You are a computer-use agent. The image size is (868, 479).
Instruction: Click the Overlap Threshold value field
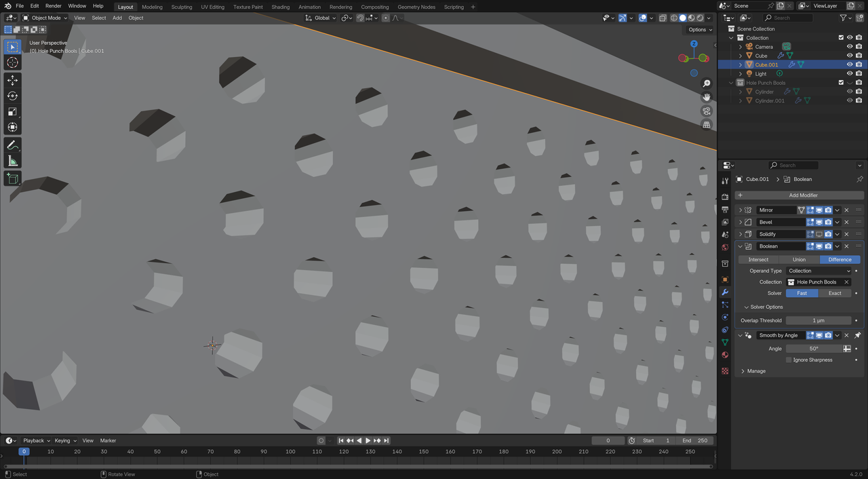[818, 320]
